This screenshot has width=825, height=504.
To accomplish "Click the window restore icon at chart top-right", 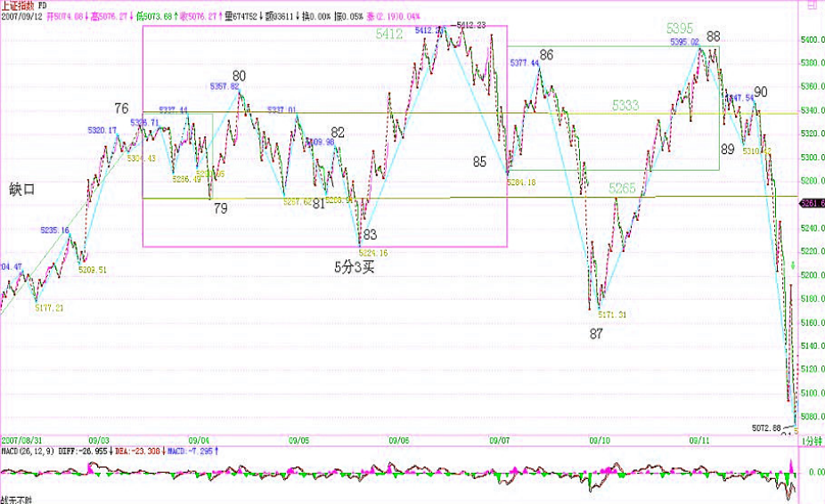I will pos(812,4).
